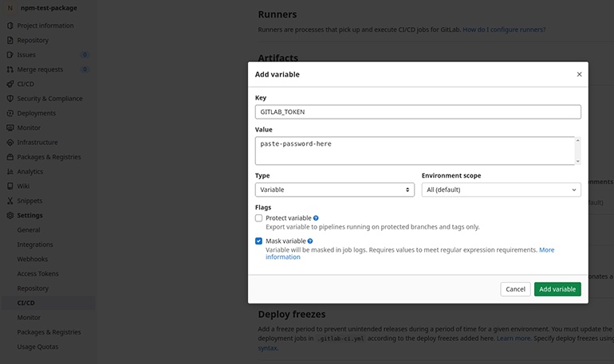Viewport: 614px width, 364px height.
Task: Uncheck the Mask variable checkbox
Action: (258, 241)
